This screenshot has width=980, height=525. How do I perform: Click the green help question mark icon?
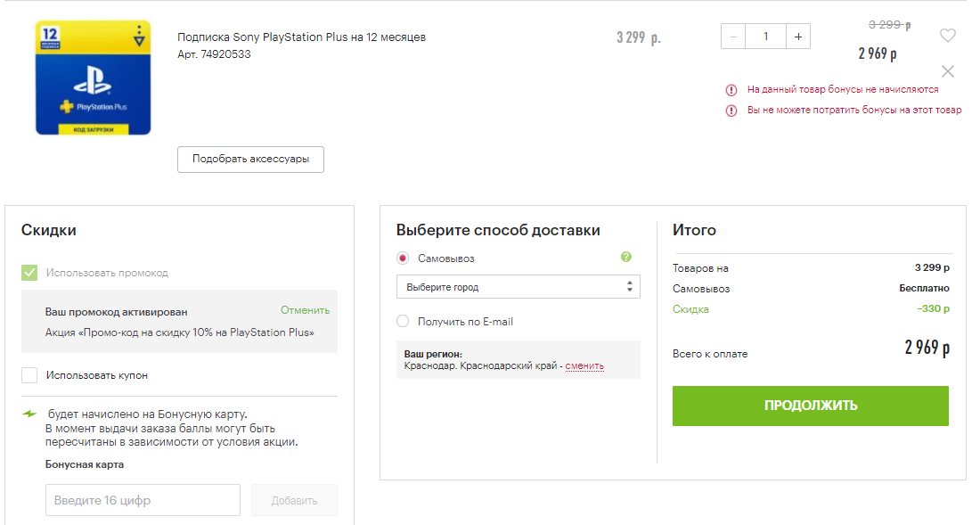pos(625,257)
